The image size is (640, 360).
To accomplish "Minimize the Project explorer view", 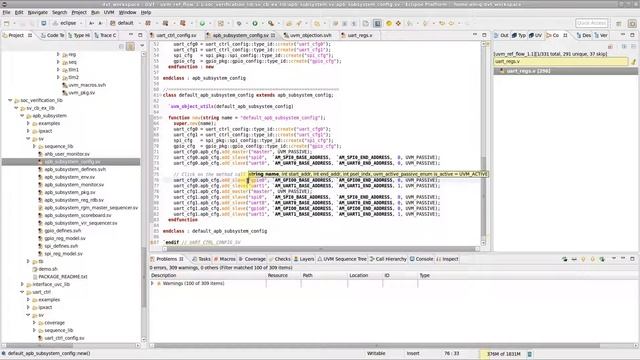I will click(131, 35).
